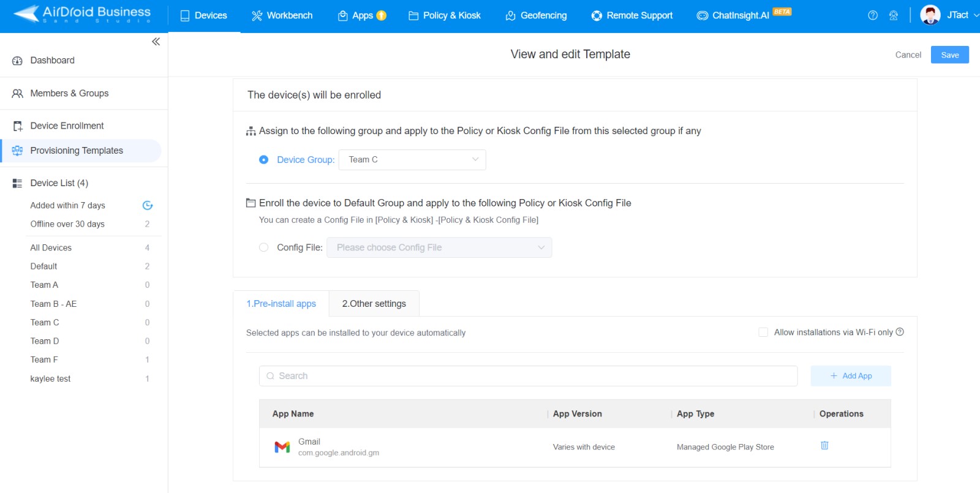
Task: Open the help question-mark icon in header
Action: (873, 15)
